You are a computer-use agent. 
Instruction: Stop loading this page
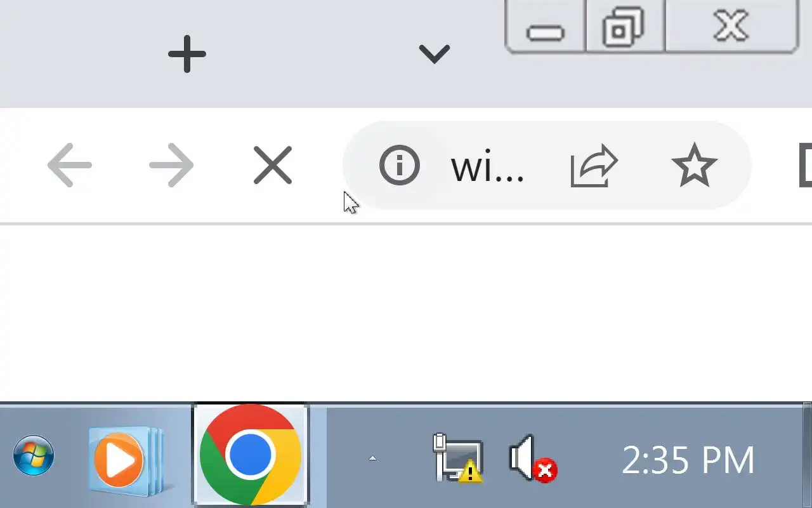pyautogui.click(x=273, y=166)
